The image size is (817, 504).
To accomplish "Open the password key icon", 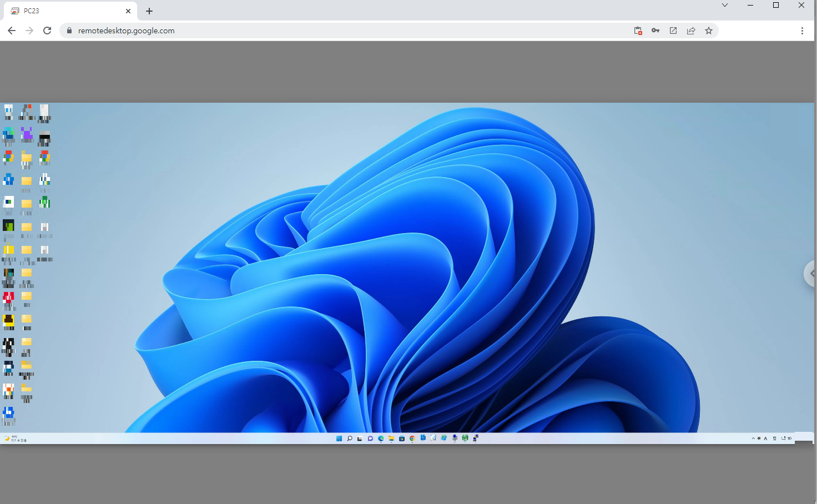I will click(x=655, y=31).
